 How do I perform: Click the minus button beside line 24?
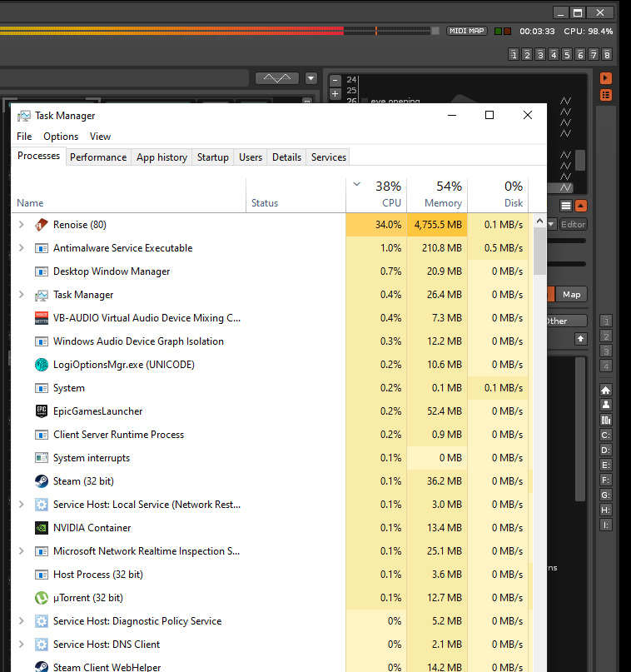pyautogui.click(x=335, y=80)
